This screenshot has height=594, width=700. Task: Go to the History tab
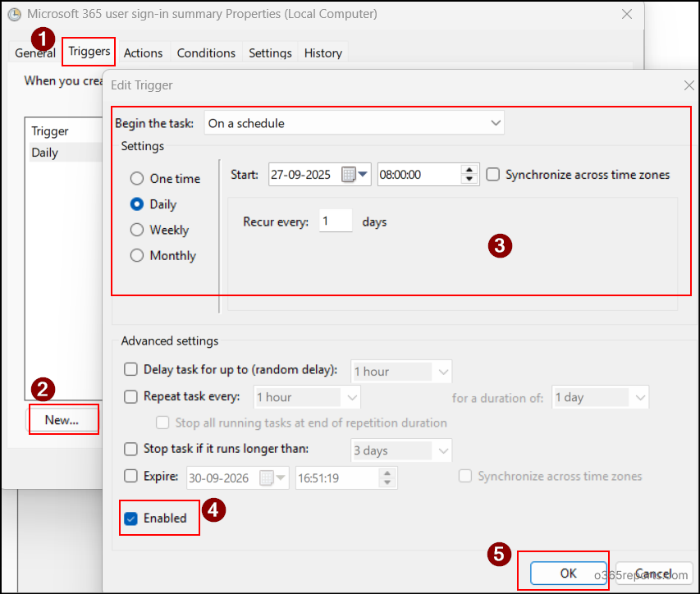pyautogui.click(x=323, y=53)
